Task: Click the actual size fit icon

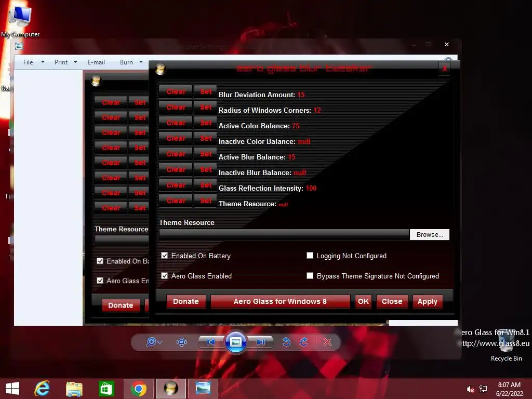Action: pos(181,342)
